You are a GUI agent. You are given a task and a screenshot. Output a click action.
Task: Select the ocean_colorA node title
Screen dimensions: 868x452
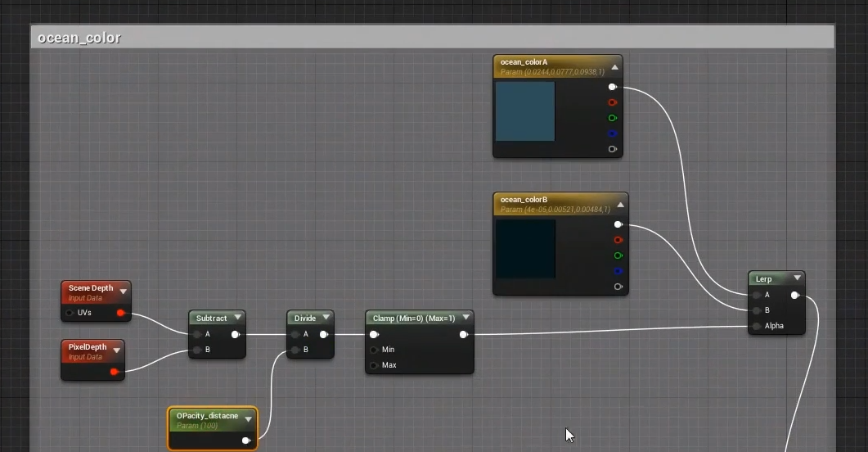point(524,62)
